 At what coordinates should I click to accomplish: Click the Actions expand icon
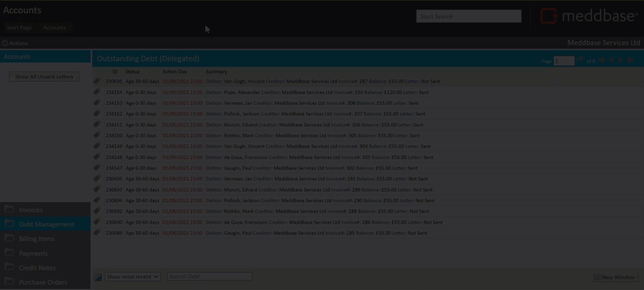(x=5, y=43)
